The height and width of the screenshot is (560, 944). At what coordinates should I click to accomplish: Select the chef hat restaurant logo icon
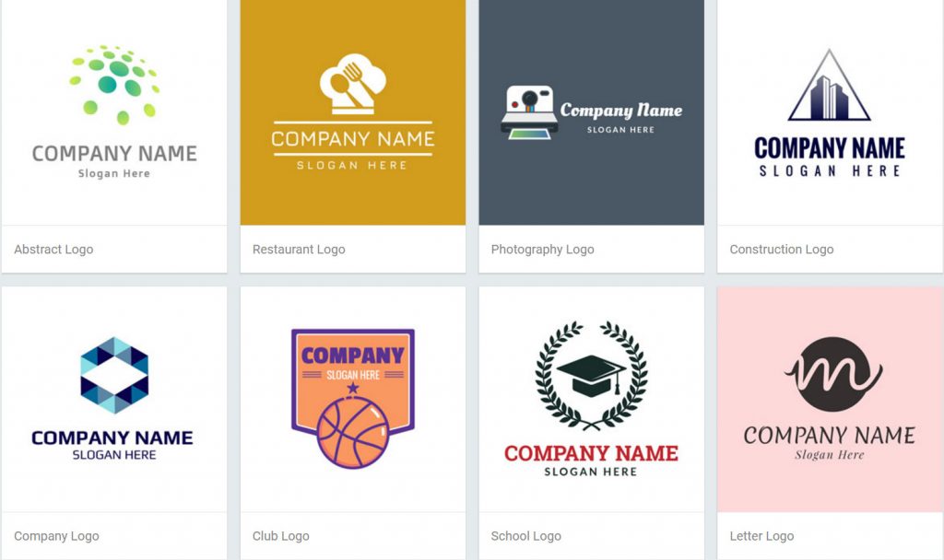pyautogui.click(x=353, y=84)
